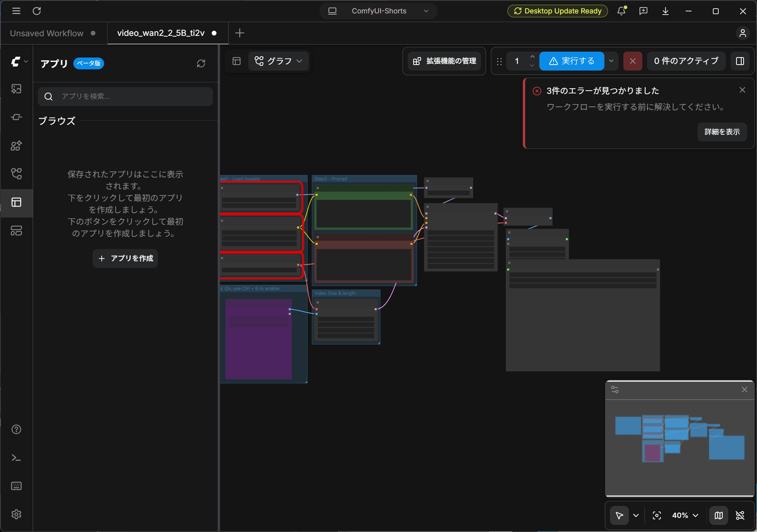Open notifications bell icon
Screen dimensions: 757x532
click(622, 11)
